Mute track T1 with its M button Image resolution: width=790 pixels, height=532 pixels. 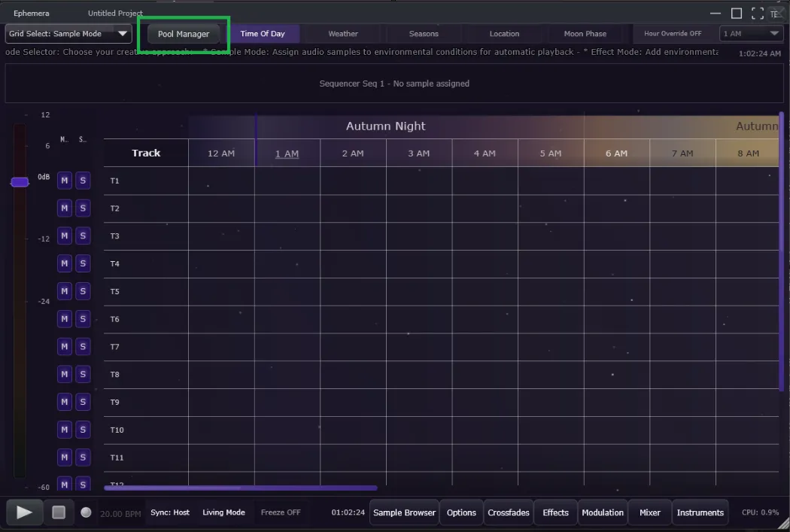[64, 180]
